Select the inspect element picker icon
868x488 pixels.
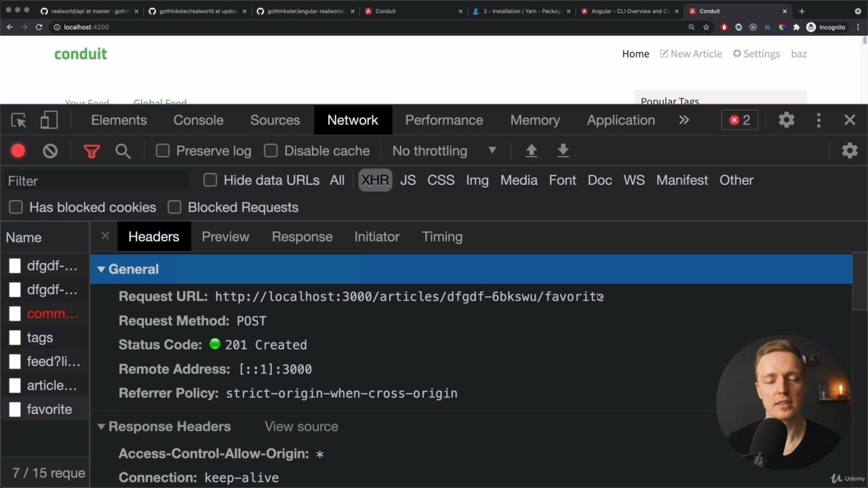pyautogui.click(x=19, y=120)
